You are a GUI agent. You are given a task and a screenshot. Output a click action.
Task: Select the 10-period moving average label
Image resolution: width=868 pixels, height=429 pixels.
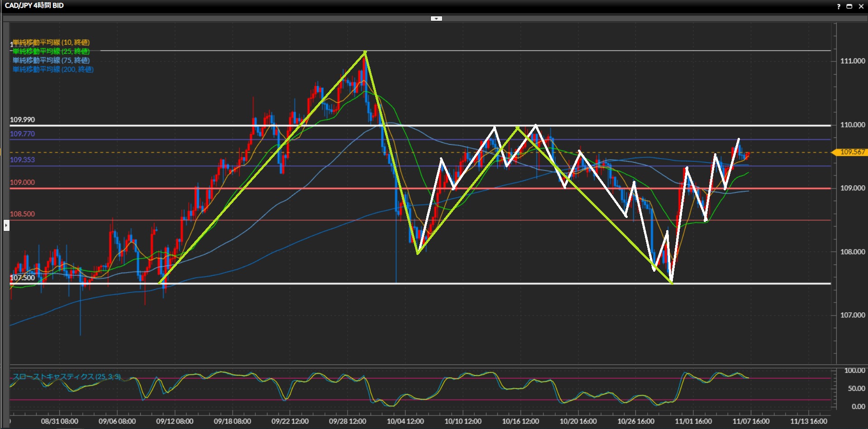coord(51,42)
